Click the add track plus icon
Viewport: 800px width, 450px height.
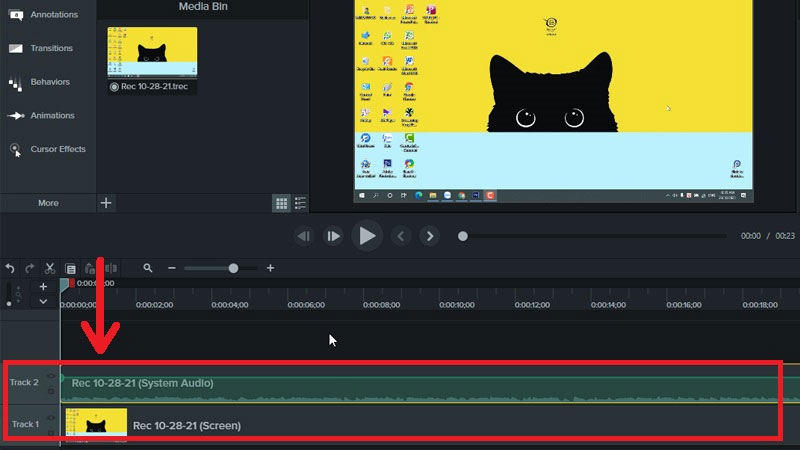pos(43,286)
